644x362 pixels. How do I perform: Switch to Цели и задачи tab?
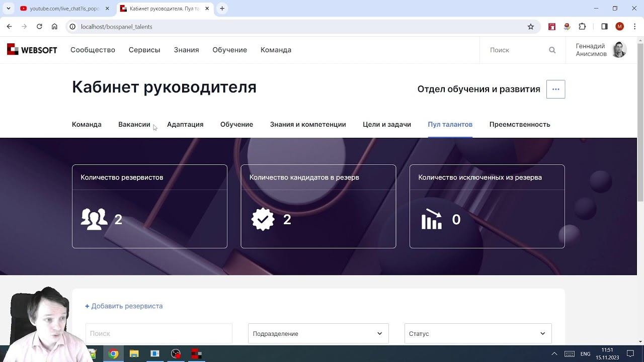387,124
